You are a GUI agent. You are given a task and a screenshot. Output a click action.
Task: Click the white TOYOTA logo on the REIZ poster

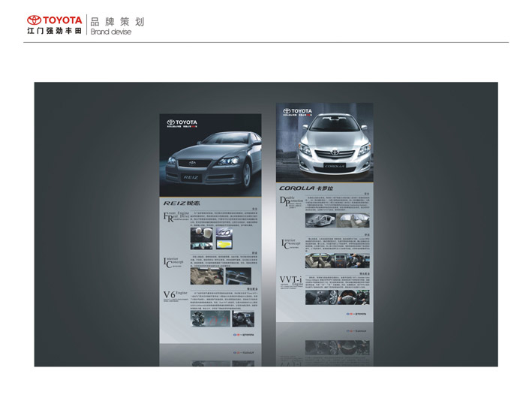pos(182,122)
